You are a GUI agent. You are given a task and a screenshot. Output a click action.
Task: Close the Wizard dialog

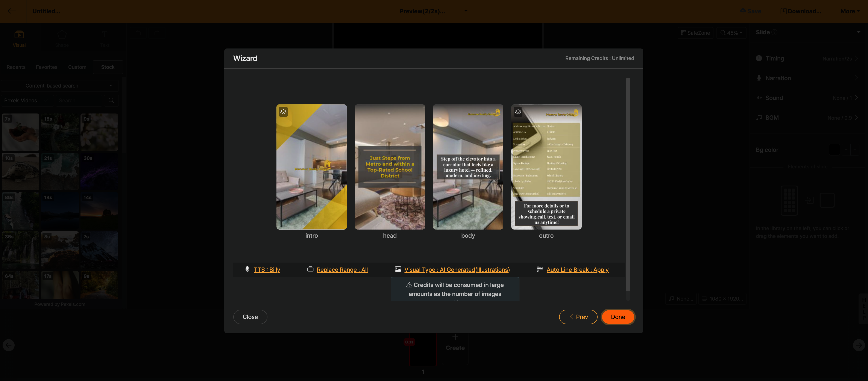[250, 317]
